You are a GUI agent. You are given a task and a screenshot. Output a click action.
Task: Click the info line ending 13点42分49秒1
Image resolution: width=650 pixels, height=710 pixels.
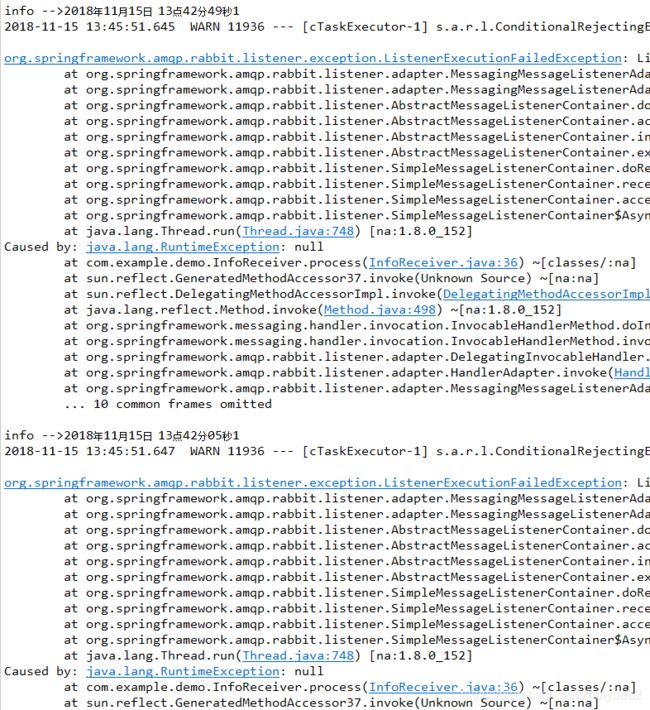pos(122,11)
